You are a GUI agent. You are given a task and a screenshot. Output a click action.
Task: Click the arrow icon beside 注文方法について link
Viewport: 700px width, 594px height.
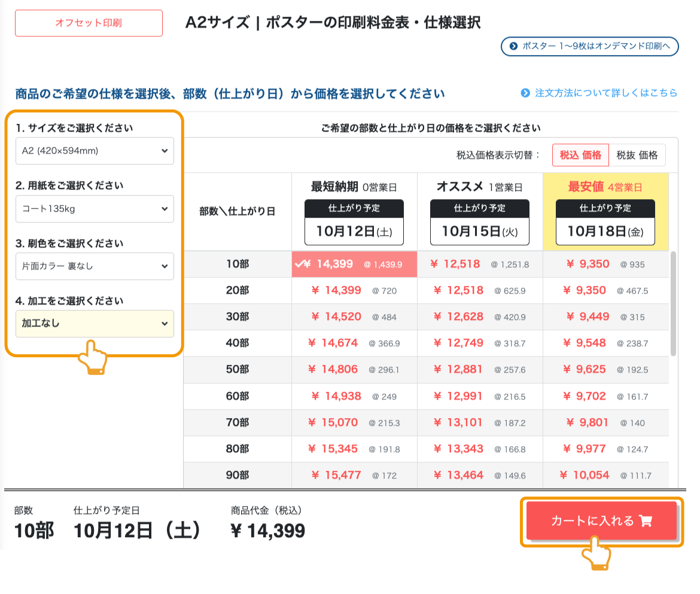pos(526,93)
